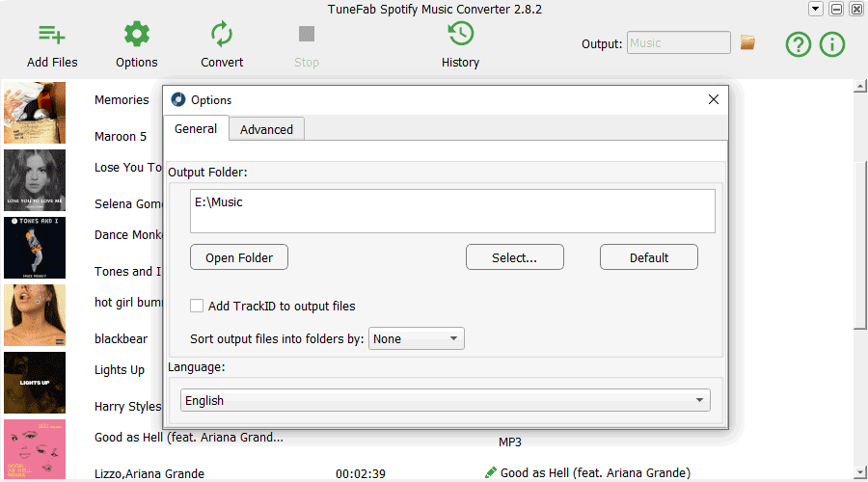Viewport: 868px width, 482px height.
Task: Click the E:\Music output folder field
Action: [452, 211]
